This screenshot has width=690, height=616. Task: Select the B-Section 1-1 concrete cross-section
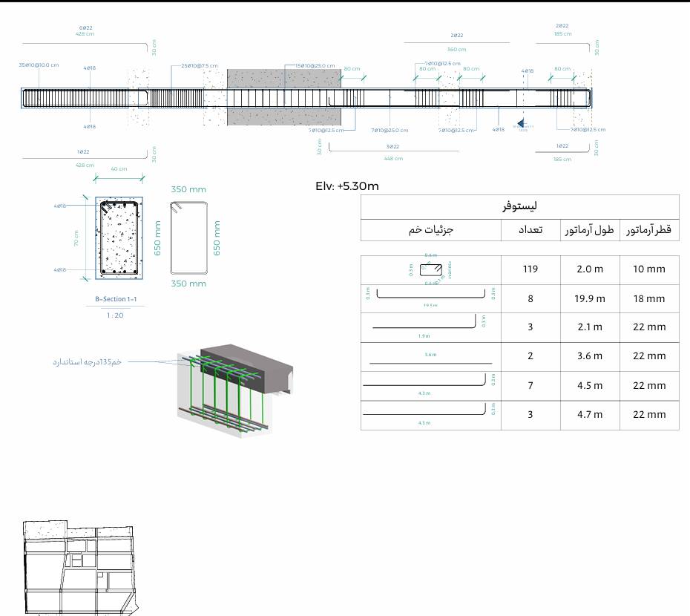118,238
